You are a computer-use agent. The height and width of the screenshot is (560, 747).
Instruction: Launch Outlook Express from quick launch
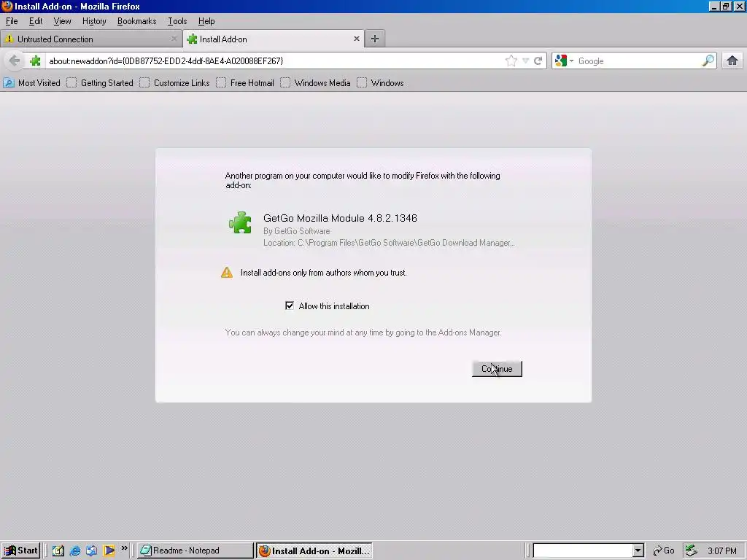(91, 551)
